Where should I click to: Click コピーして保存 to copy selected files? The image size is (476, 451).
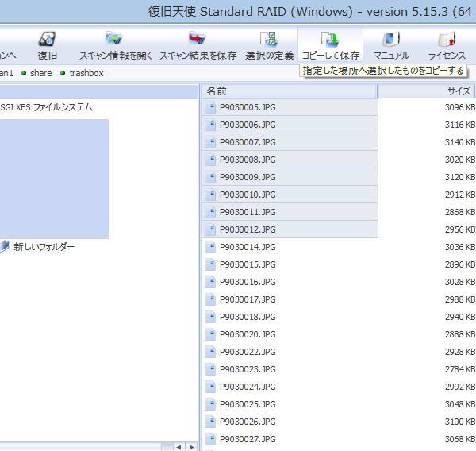pos(330,45)
